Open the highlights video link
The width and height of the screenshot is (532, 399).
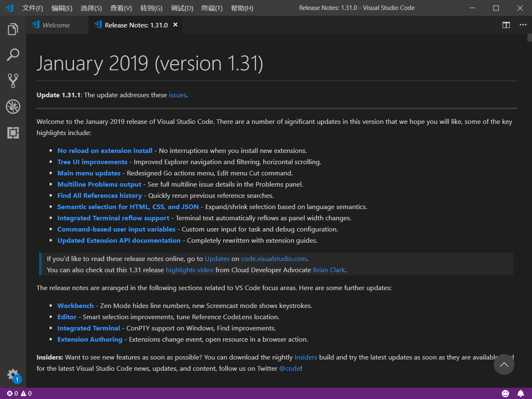[x=190, y=270]
